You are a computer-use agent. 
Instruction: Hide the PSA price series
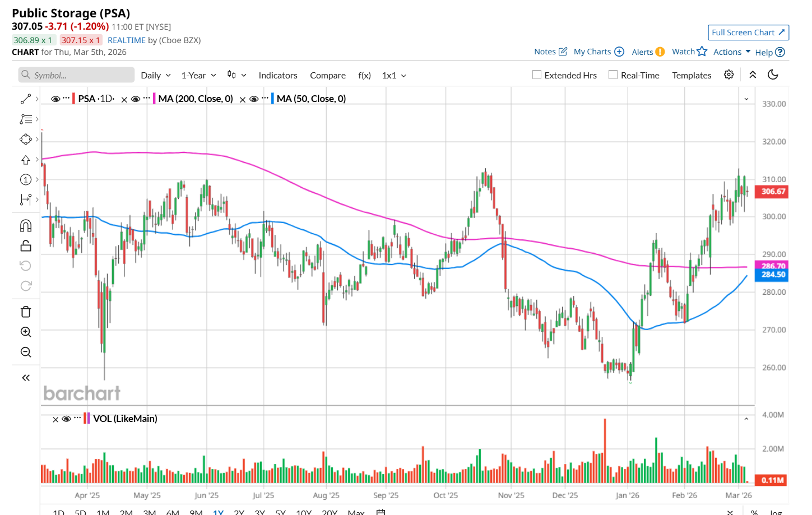pyautogui.click(x=55, y=99)
